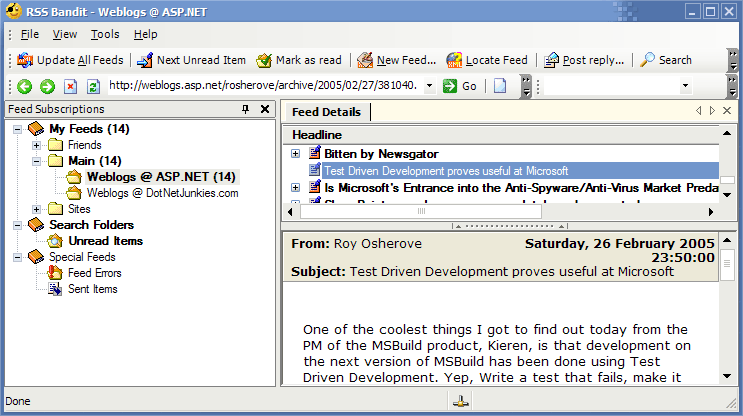
Task: Click main toolbar overflow chevron
Action: coord(733,60)
